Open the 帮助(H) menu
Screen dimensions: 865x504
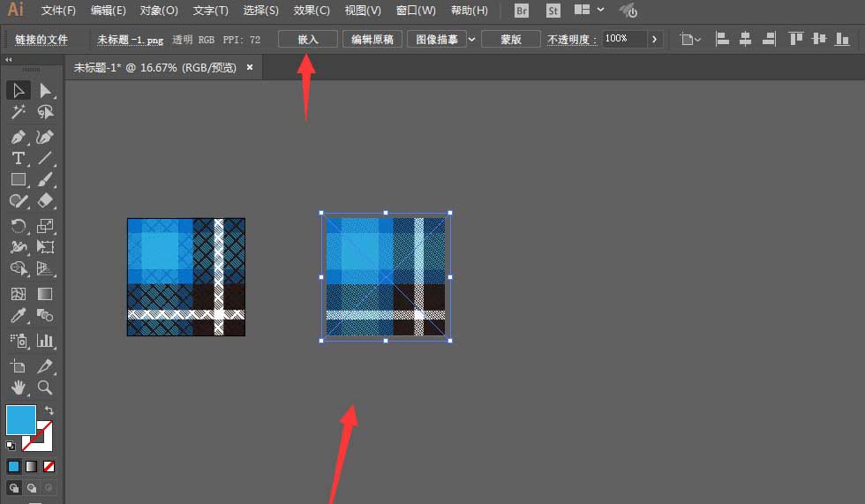click(470, 11)
